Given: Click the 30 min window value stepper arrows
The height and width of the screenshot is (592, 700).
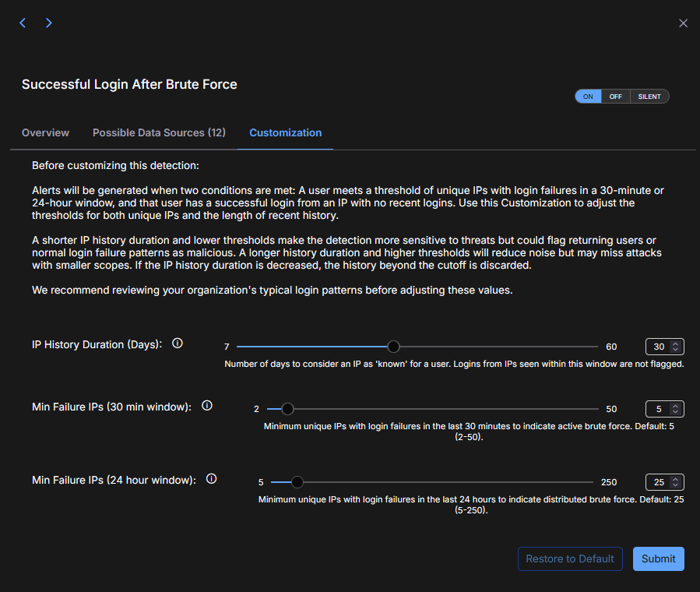Looking at the screenshot, I should [x=676, y=409].
